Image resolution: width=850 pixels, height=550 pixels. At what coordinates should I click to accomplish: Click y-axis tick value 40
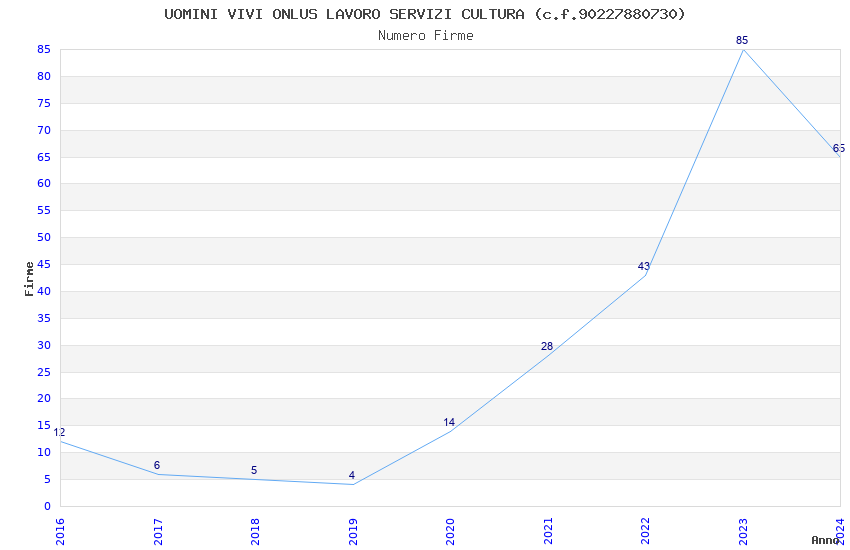tap(44, 291)
